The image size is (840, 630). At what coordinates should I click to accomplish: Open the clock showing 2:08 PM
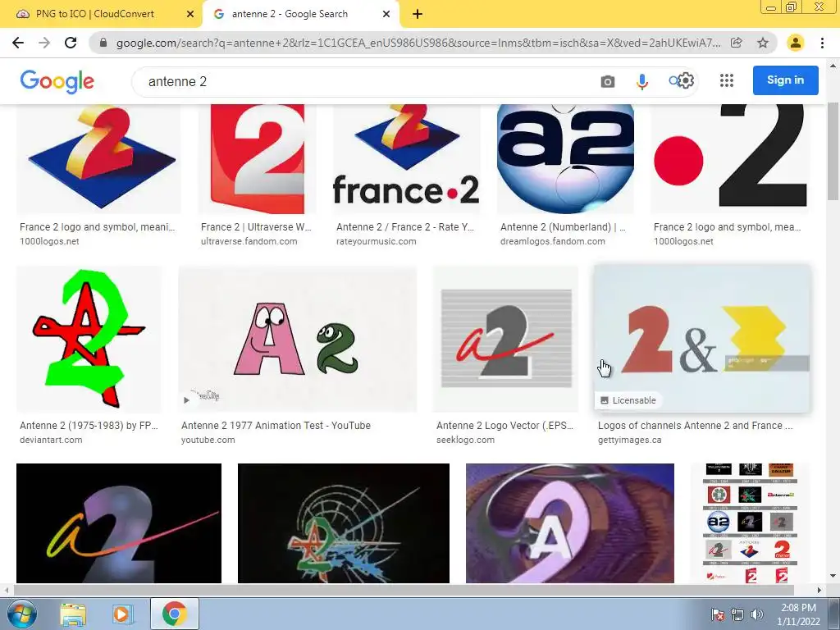(798, 614)
